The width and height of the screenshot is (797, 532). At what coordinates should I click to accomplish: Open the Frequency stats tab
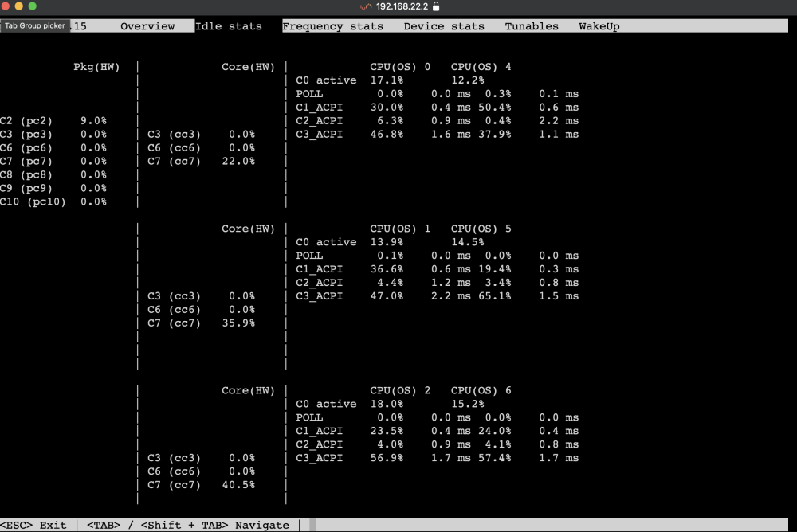tap(332, 26)
